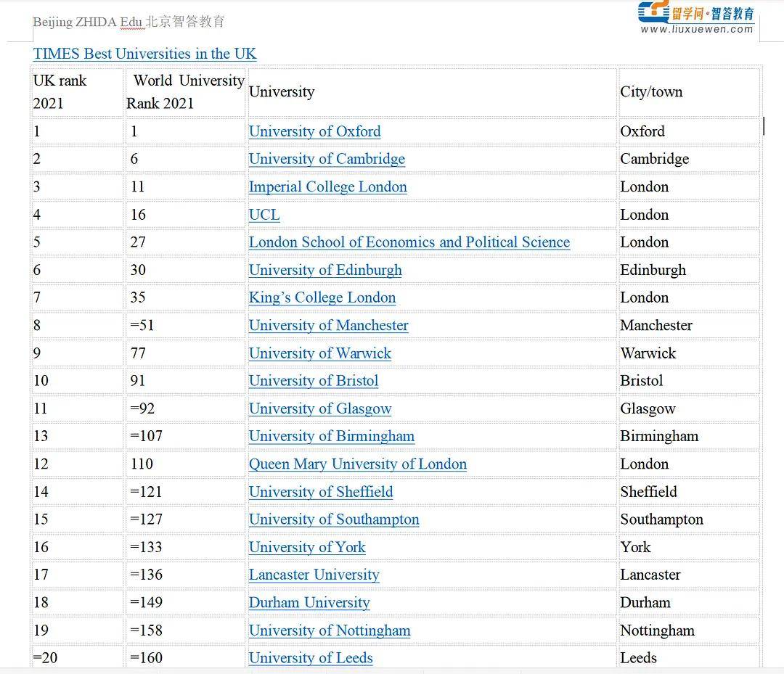Image resolution: width=784 pixels, height=674 pixels.
Task: Open the University of Bristol link
Action: pyautogui.click(x=314, y=381)
